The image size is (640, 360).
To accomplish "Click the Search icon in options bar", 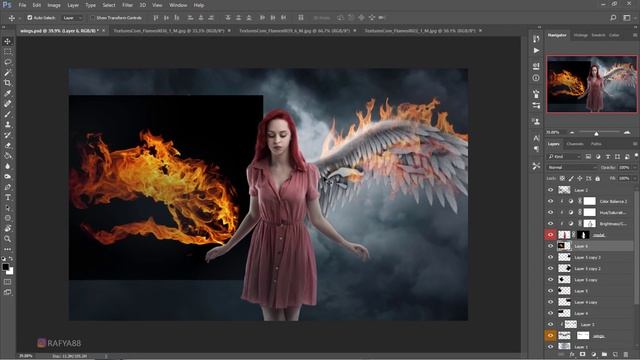I will coord(613,18).
